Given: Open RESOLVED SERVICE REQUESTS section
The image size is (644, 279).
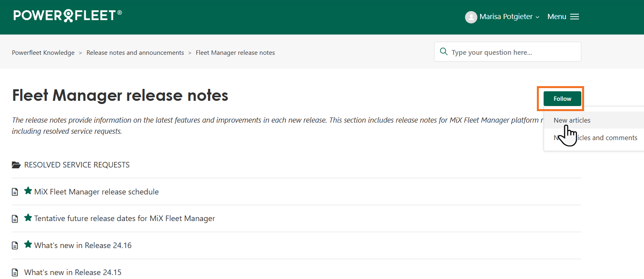Looking at the screenshot, I should [x=77, y=165].
